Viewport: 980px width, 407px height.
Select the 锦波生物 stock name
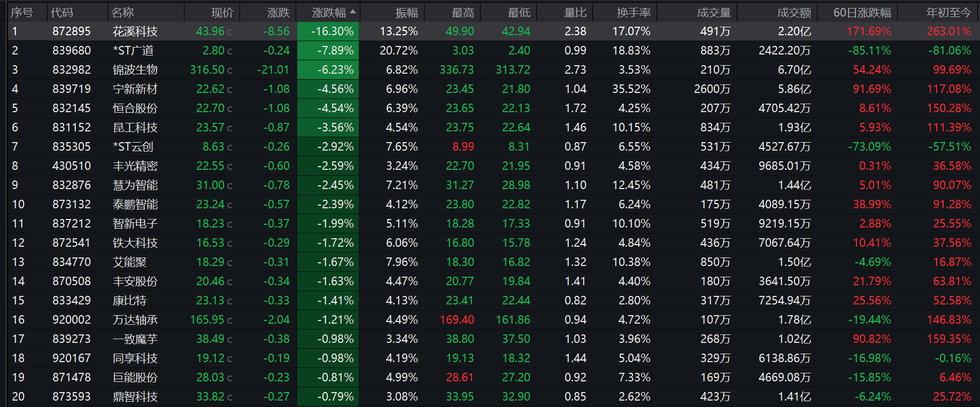tap(135, 70)
